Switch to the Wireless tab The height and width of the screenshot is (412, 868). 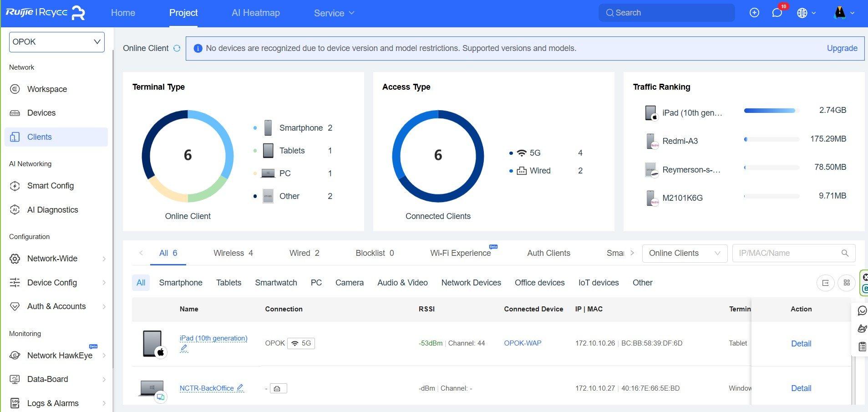(x=233, y=253)
